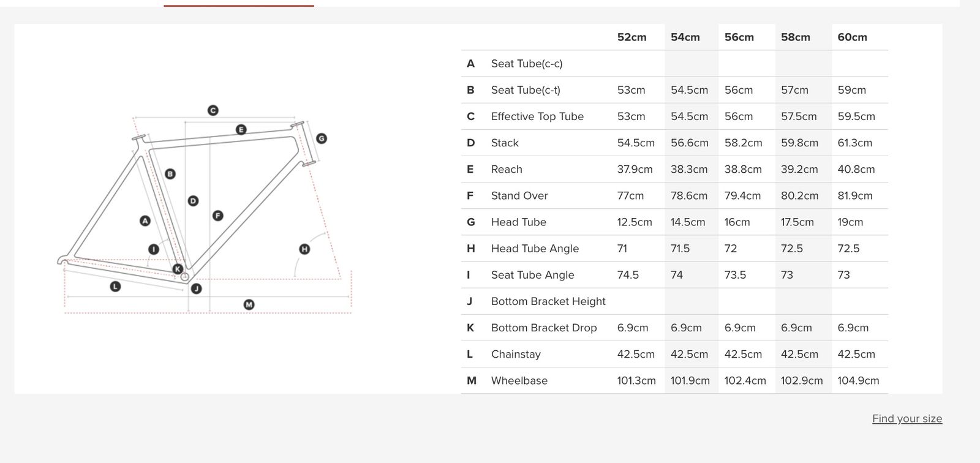
Task: Click the B seat tube marker
Action: 170,174
